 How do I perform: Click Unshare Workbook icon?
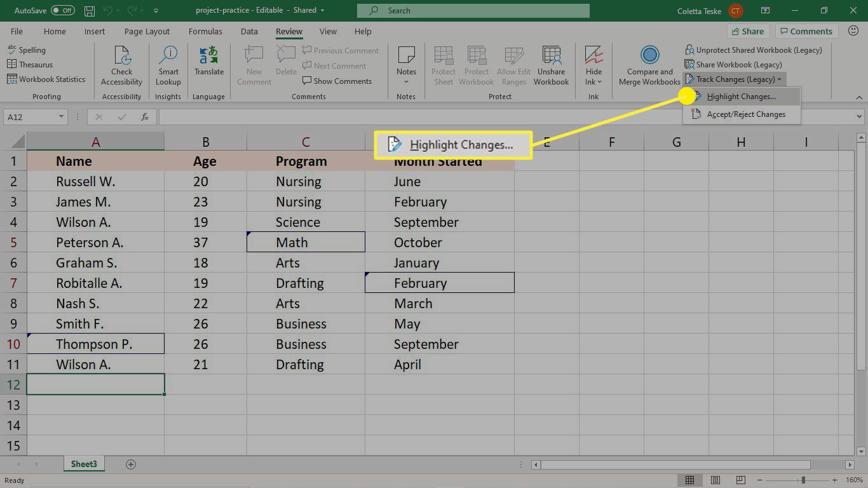(x=551, y=65)
